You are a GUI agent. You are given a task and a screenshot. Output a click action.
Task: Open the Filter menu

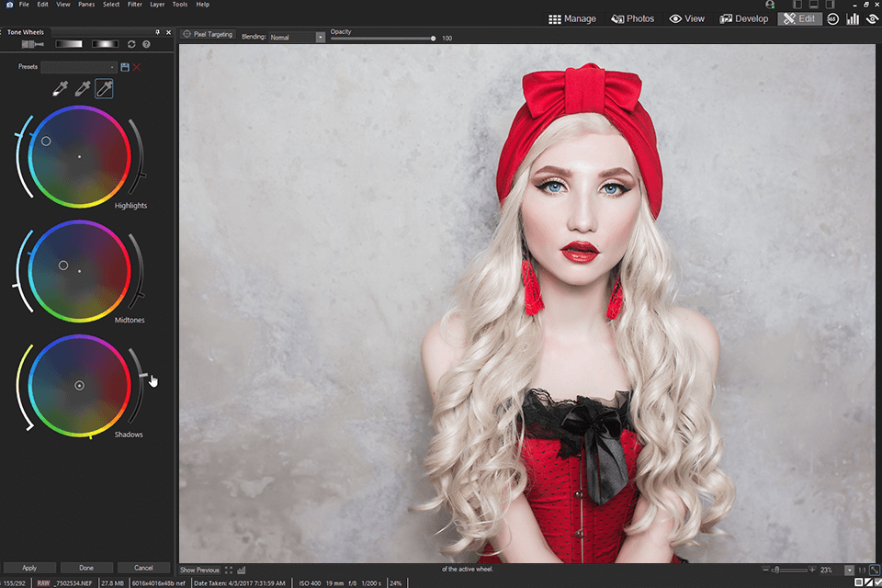click(x=135, y=5)
